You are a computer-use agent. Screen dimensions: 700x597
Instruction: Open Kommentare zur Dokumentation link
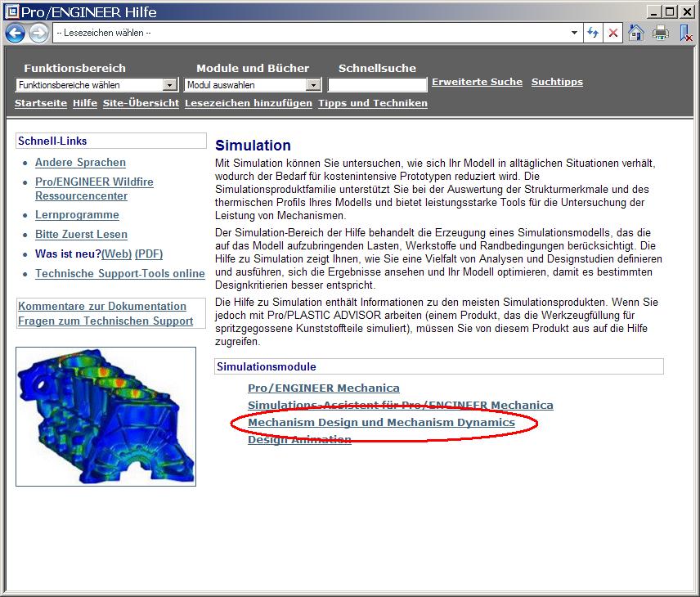coord(102,307)
